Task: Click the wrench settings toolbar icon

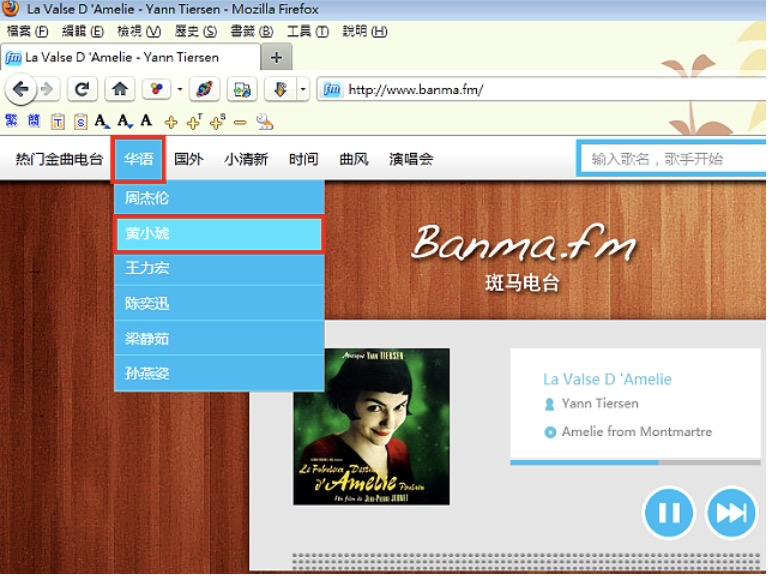Action: coord(264,122)
